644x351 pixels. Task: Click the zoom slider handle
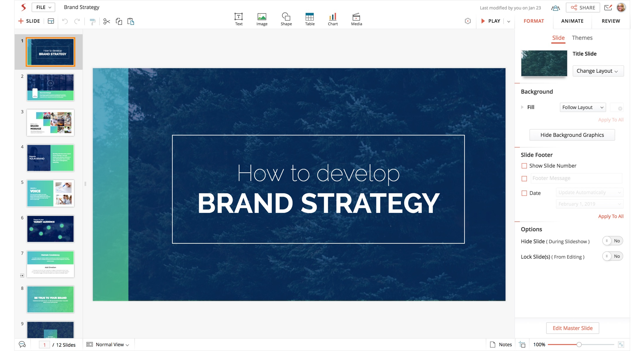point(579,345)
